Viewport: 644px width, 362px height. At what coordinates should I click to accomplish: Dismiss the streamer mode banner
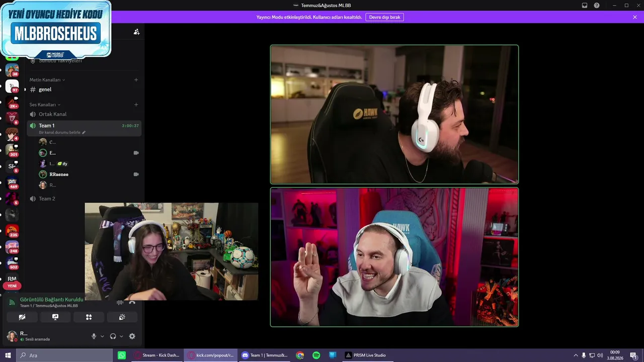635,17
